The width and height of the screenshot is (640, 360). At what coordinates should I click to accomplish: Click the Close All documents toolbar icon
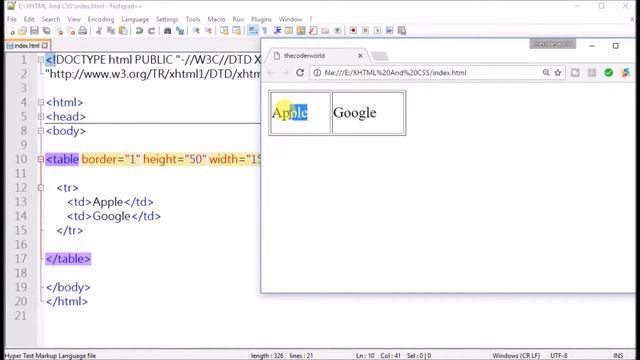point(71,31)
